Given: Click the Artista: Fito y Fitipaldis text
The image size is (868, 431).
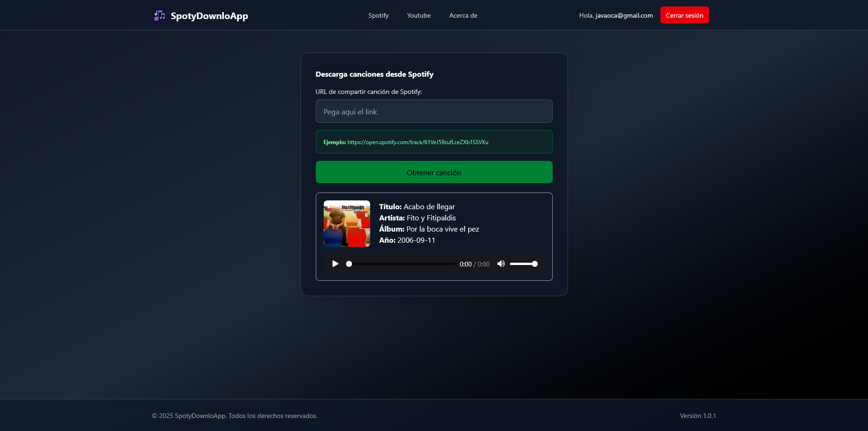Looking at the screenshot, I should (418, 218).
